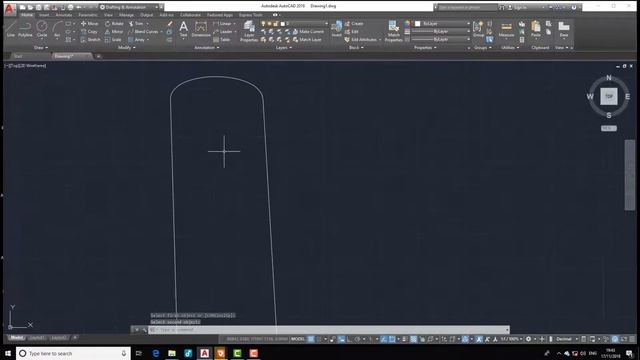This screenshot has height=360, width=640.
Task: Open Microsoft Edge from taskbar
Action: click(156, 353)
